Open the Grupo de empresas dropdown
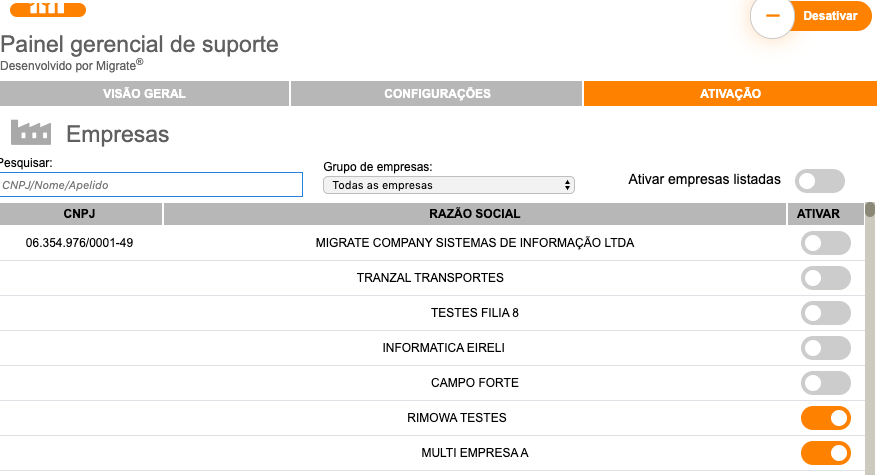 (x=449, y=185)
